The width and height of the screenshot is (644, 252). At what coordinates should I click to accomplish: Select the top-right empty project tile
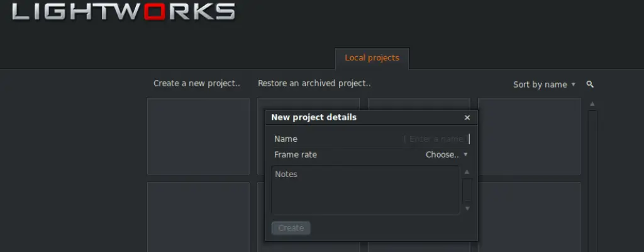[529, 136]
